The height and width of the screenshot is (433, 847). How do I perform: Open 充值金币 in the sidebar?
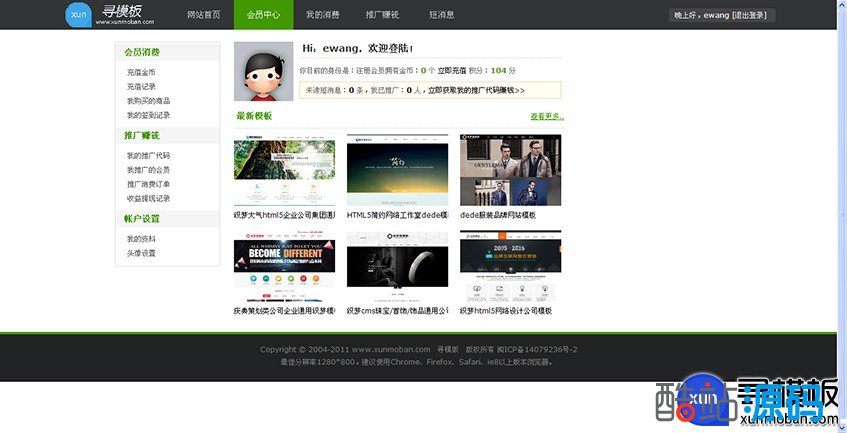(141, 73)
